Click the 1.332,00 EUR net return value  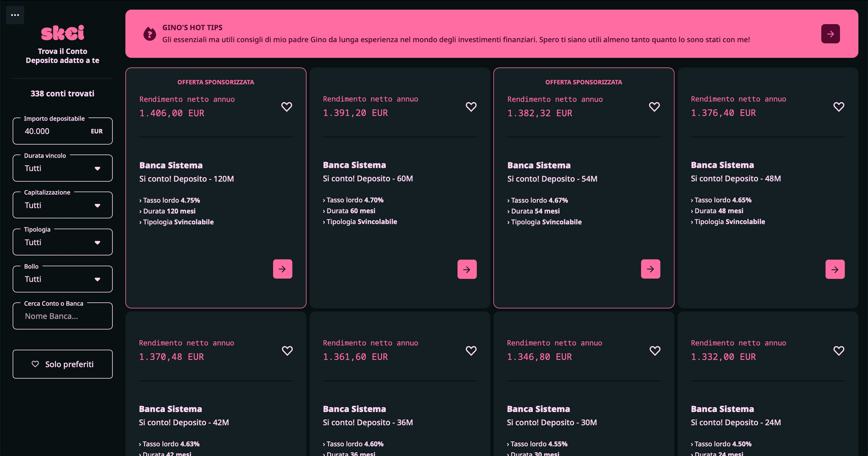[x=723, y=357]
